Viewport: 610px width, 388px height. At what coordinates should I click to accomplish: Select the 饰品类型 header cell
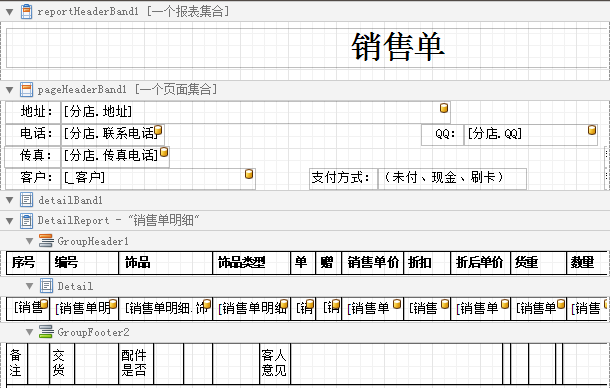tap(252, 263)
